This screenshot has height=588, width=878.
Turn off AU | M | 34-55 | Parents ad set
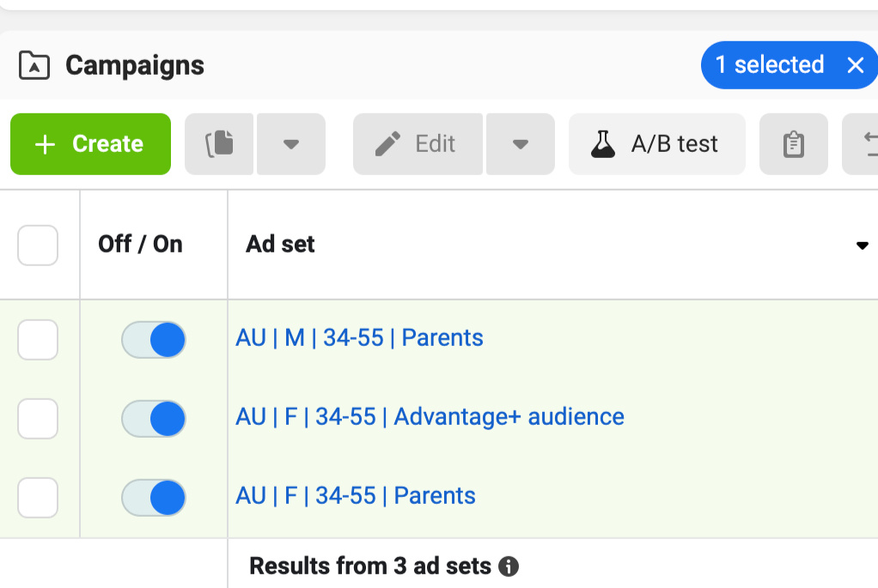(153, 340)
